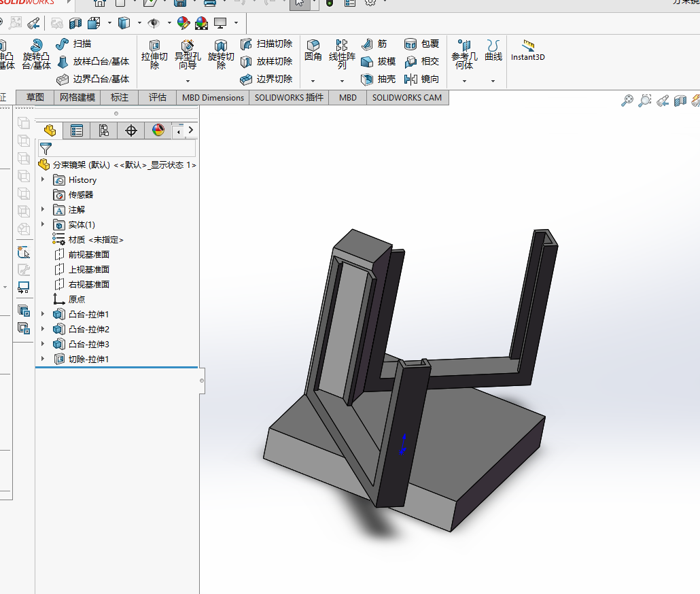Click the Section View icon
This screenshot has height=594, width=700.
tap(75, 22)
